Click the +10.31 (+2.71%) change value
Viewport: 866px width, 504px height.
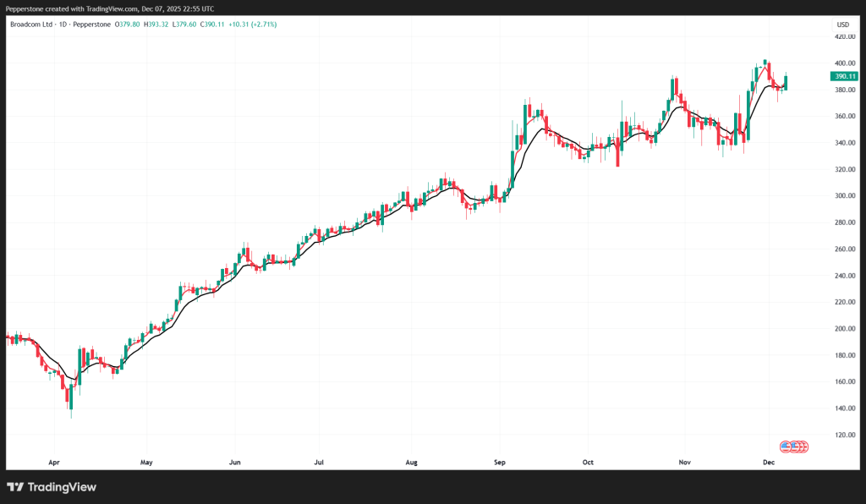[x=253, y=24]
